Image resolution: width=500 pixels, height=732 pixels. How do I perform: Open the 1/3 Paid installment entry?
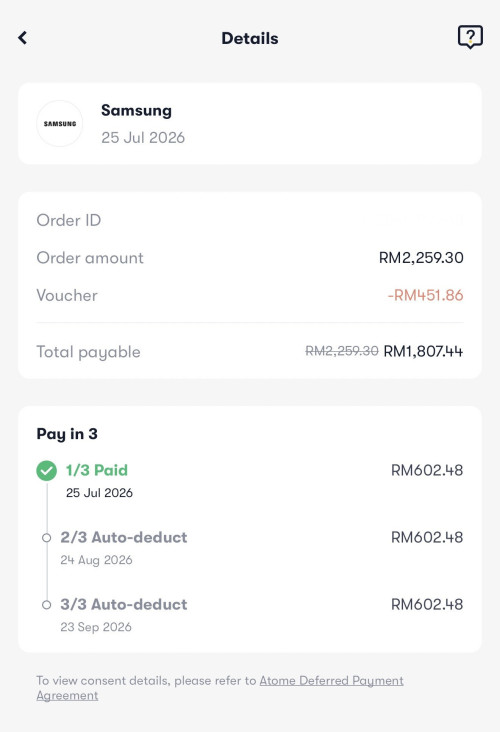(250, 480)
